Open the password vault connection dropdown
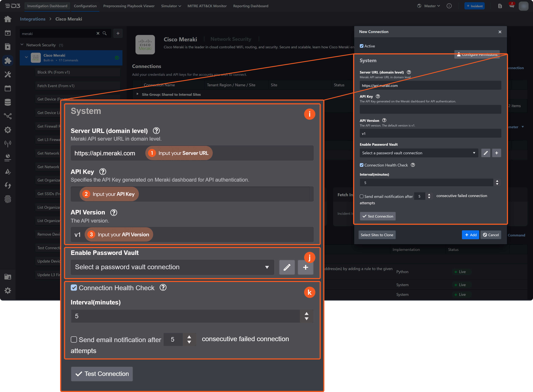 click(419, 153)
